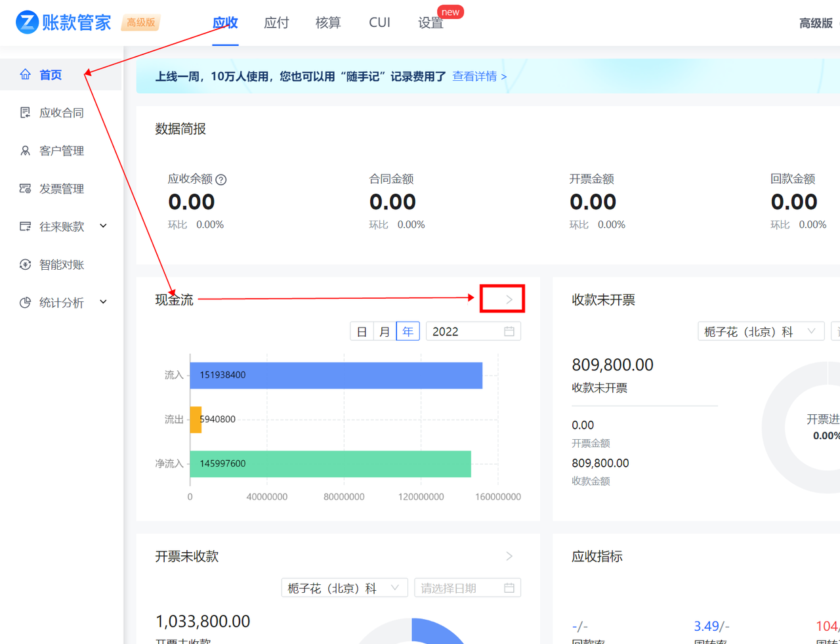Select 日 granularity for cash flow
Screen dimensions: 840x644
(362, 332)
